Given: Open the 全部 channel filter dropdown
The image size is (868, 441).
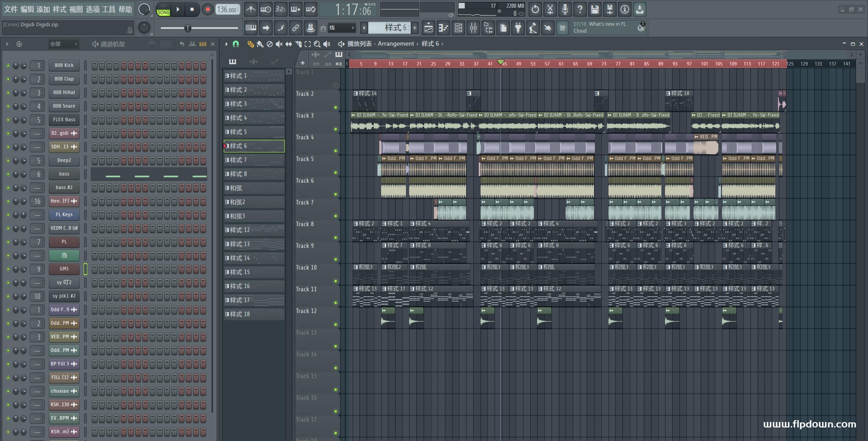Looking at the screenshot, I should point(64,44).
